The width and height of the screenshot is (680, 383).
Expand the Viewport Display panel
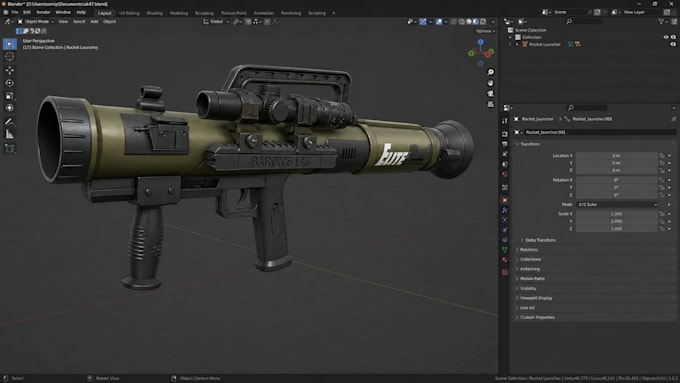[x=536, y=298]
